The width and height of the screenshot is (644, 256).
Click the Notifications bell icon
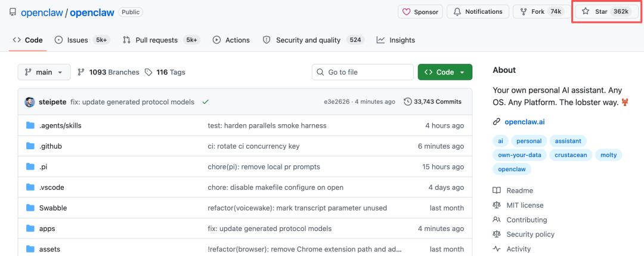pos(457,11)
